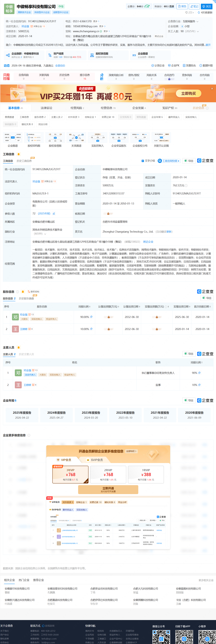
Task: Open the 股权穿透图 card
Action: (x=108, y=55)
